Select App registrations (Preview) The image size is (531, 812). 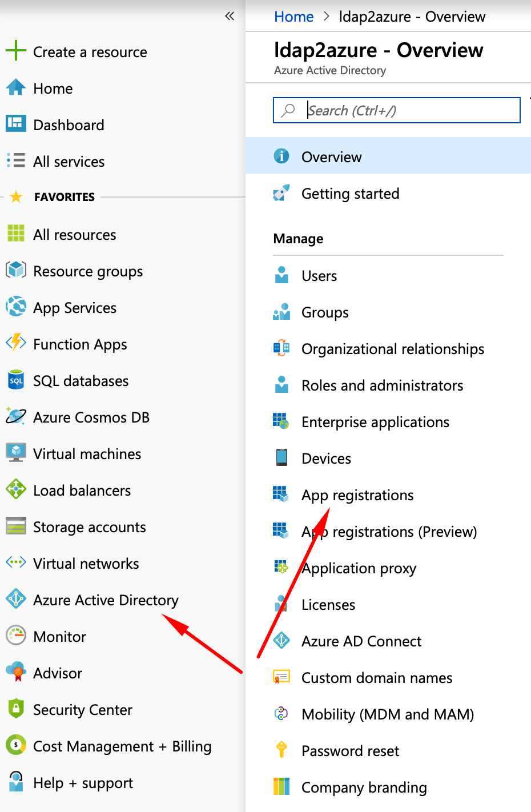tap(389, 532)
